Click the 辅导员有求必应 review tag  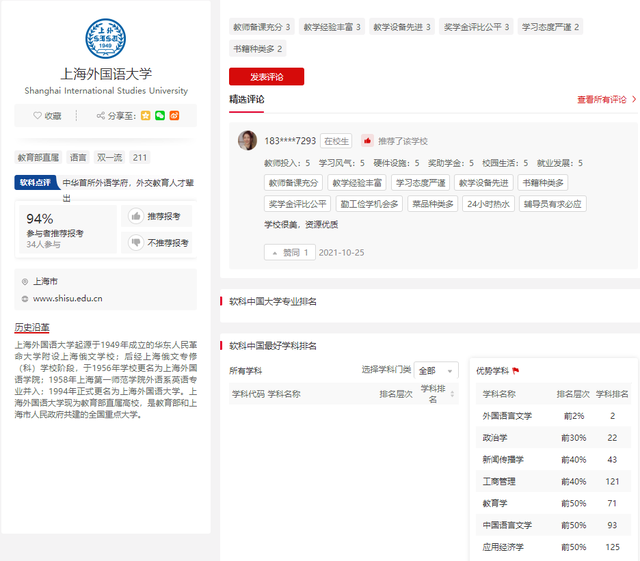pyautogui.click(x=553, y=204)
